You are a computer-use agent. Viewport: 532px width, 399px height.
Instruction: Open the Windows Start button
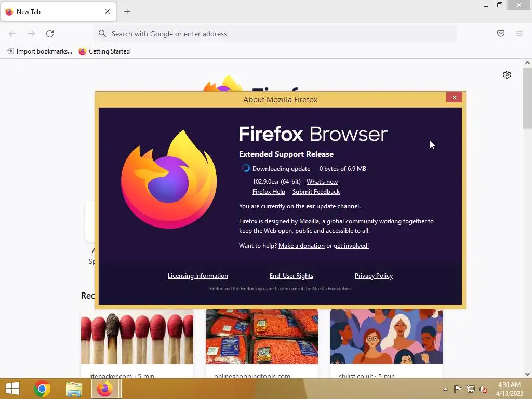pyautogui.click(x=12, y=389)
